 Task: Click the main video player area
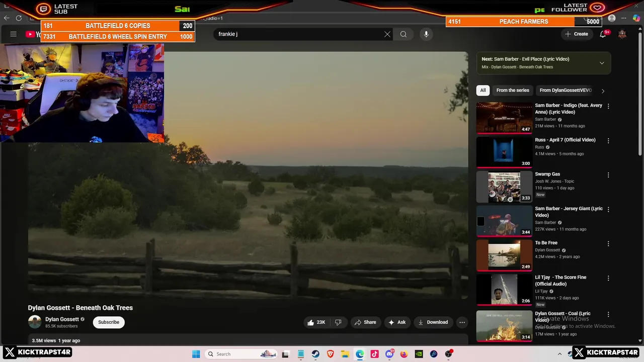[248, 176]
